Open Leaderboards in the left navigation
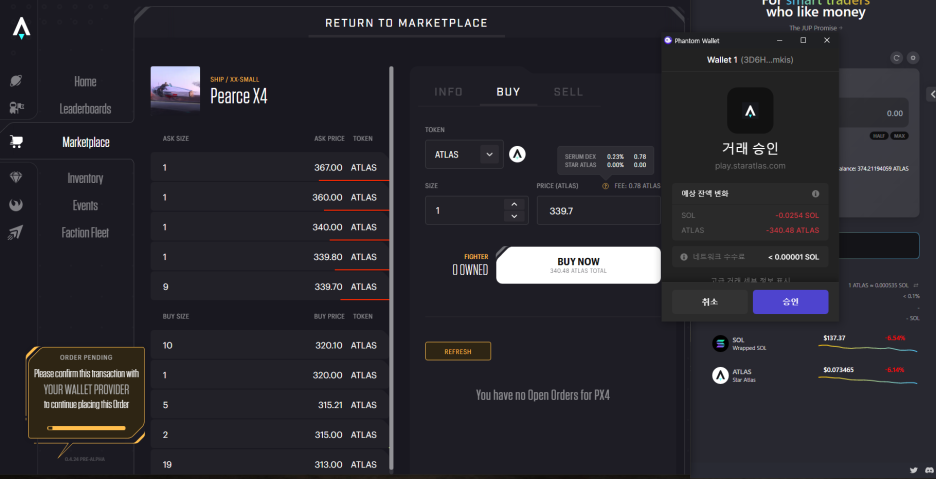 point(85,109)
